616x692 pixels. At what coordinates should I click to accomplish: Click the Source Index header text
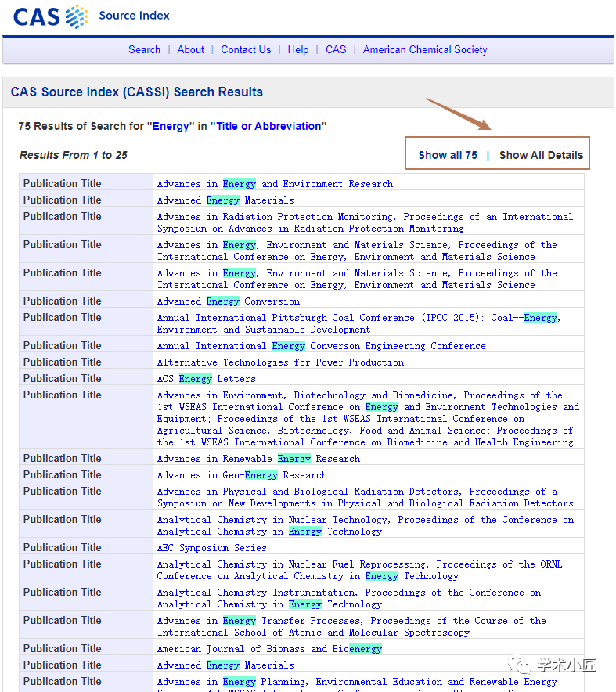pos(134,16)
